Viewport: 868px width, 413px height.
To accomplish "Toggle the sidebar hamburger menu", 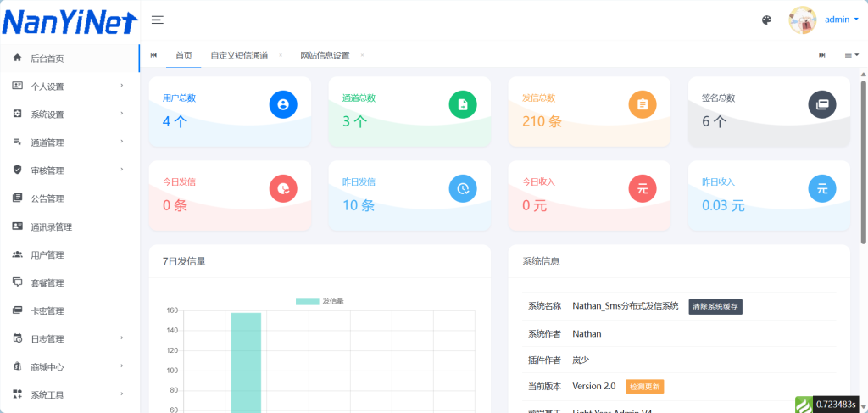I will [157, 20].
